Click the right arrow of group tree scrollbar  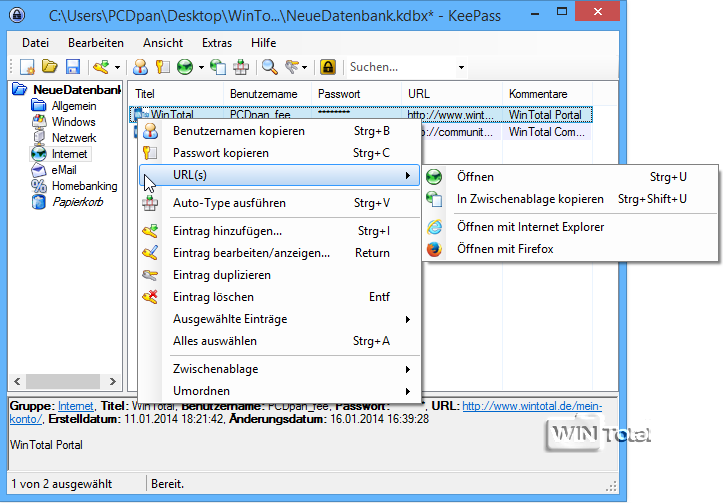(x=113, y=382)
